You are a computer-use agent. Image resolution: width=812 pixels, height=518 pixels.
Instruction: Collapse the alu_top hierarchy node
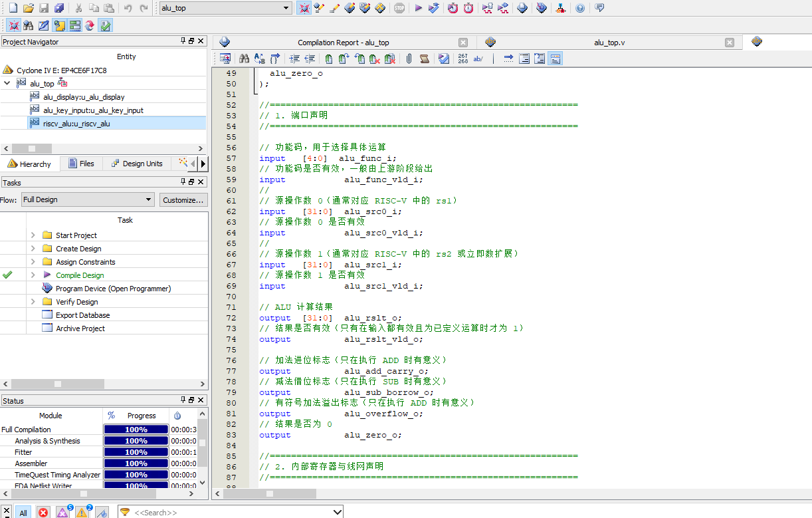click(7, 83)
